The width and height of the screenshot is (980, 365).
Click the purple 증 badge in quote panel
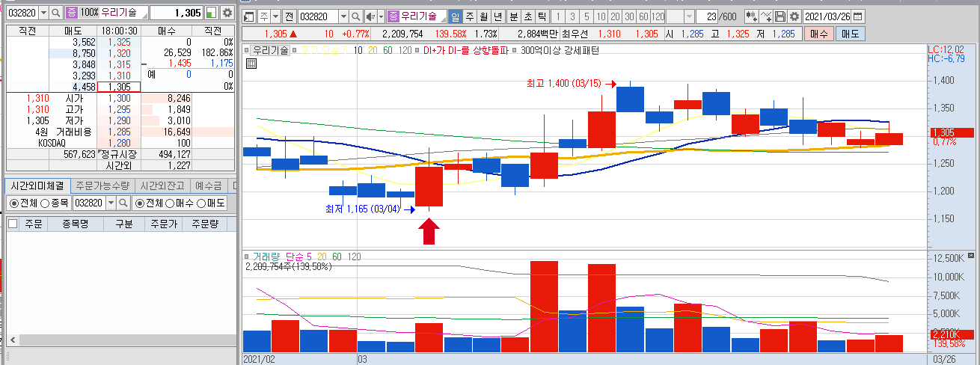pos(71,13)
